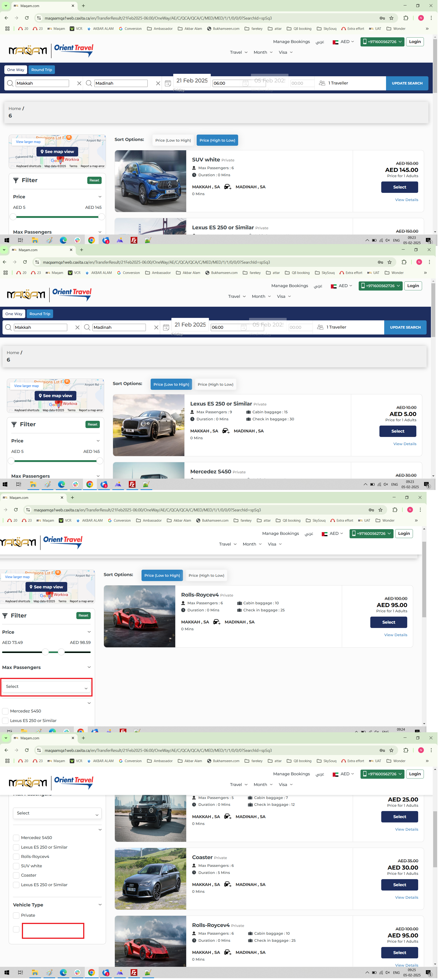
Task: Click the Update Search button
Action: tap(407, 83)
